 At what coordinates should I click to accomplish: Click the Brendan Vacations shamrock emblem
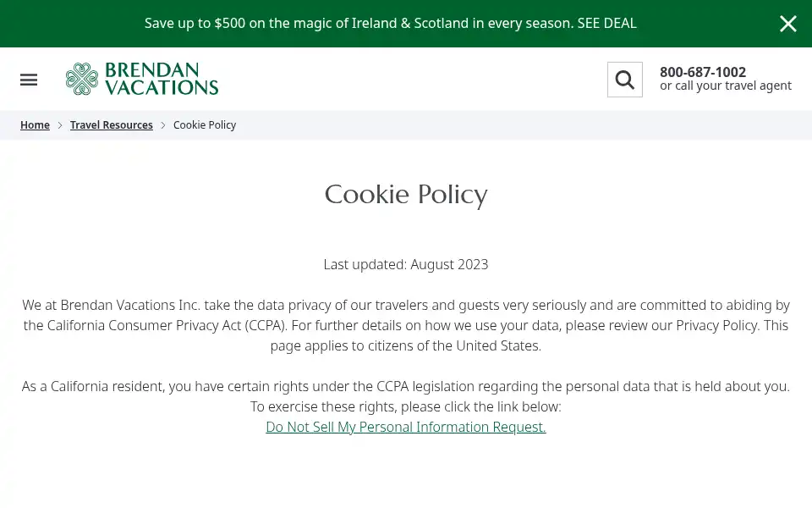point(82,79)
